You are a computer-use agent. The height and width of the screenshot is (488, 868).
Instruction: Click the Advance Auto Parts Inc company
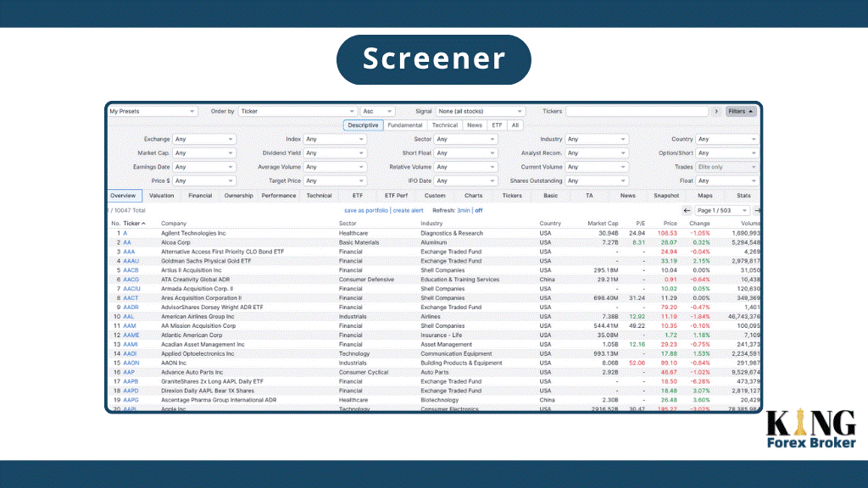pyautogui.click(x=192, y=373)
